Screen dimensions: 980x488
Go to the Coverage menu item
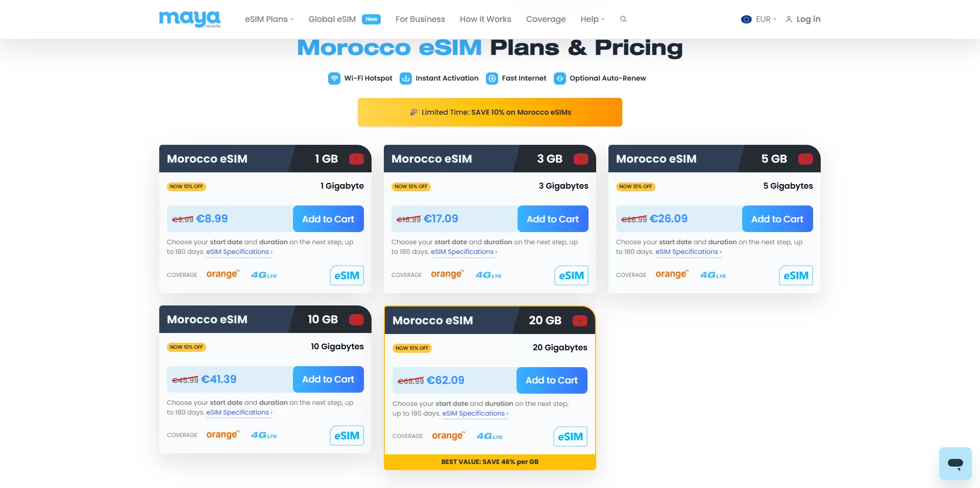546,19
